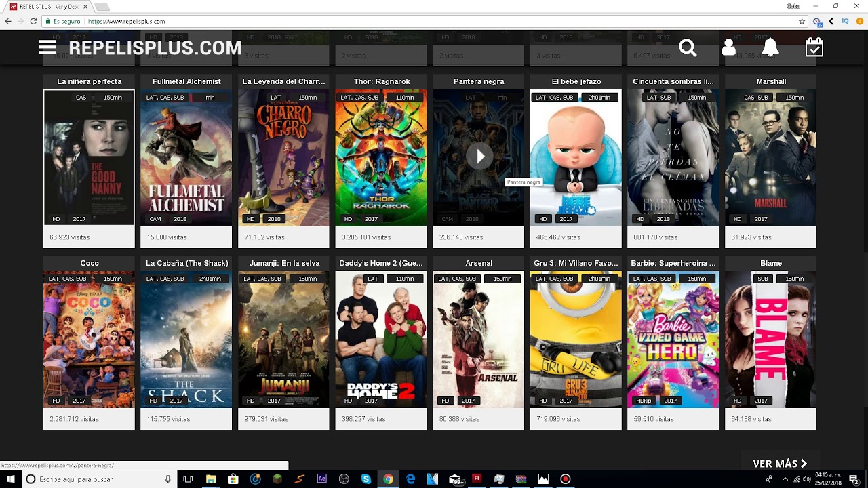
Task: Show hidden system tray icons chevron
Action: tap(785, 479)
